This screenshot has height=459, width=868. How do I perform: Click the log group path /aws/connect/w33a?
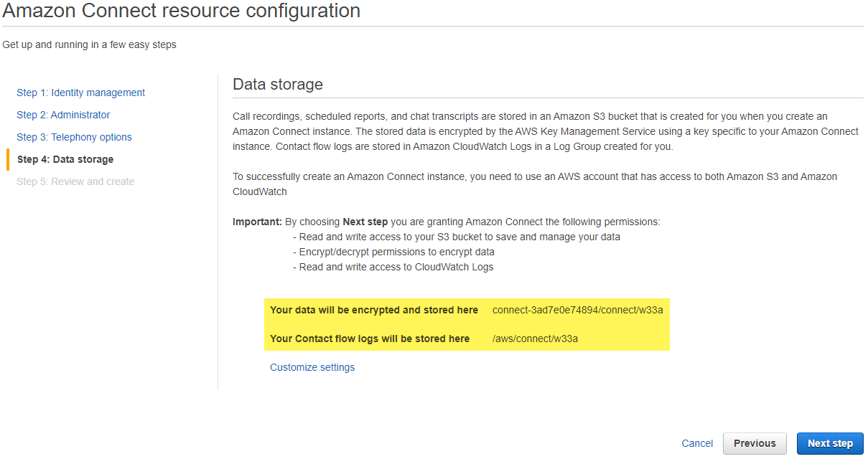coord(535,339)
